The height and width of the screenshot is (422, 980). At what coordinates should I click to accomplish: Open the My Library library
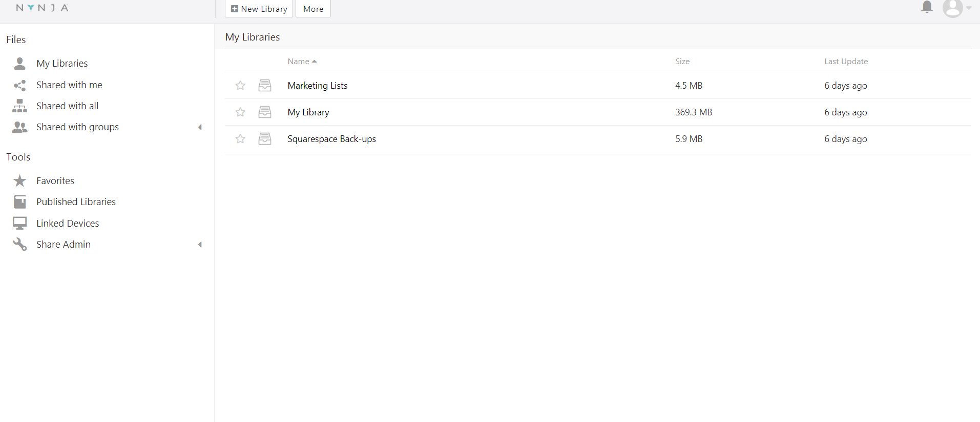[308, 112]
